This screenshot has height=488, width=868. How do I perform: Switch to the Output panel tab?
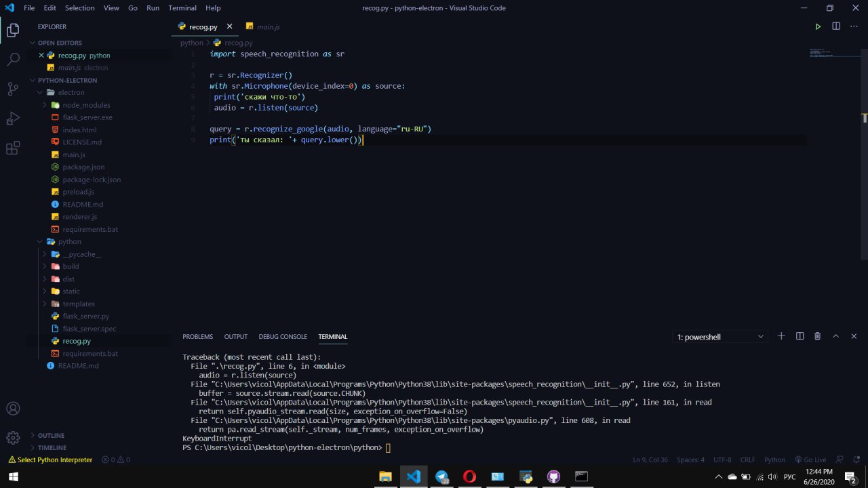pos(236,337)
